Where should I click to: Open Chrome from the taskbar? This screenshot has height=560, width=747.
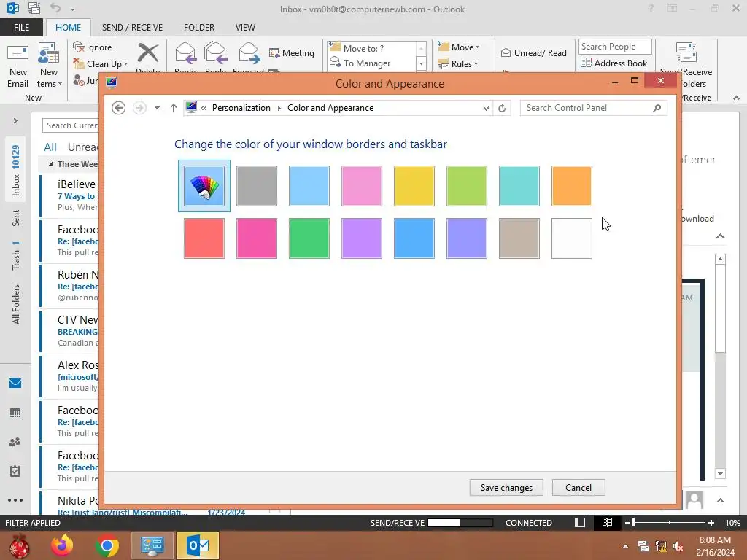[x=107, y=545]
